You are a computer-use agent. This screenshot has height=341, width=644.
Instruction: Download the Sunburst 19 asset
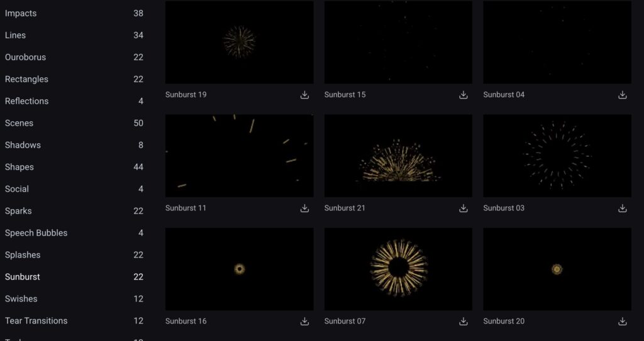click(304, 95)
